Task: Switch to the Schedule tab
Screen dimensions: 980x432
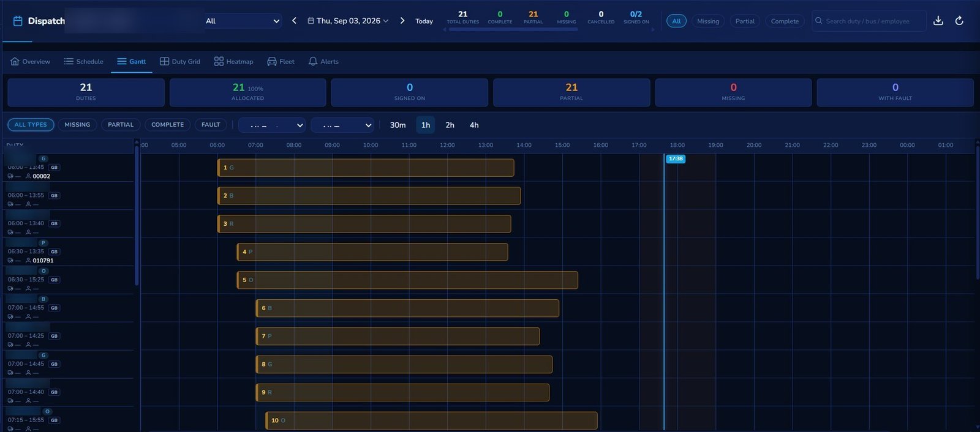Action: coord(83,61)
